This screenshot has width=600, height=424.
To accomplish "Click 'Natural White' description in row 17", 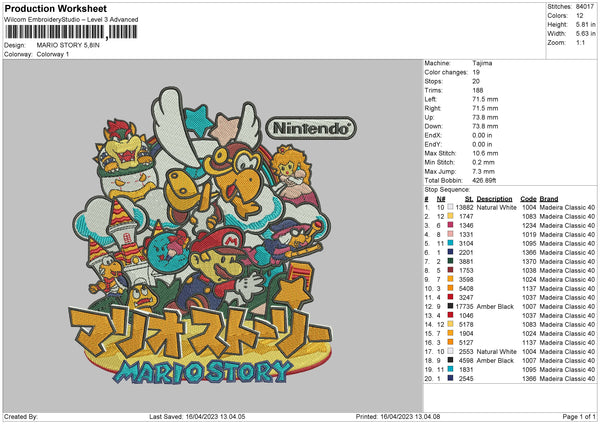I will coord(497,351).
